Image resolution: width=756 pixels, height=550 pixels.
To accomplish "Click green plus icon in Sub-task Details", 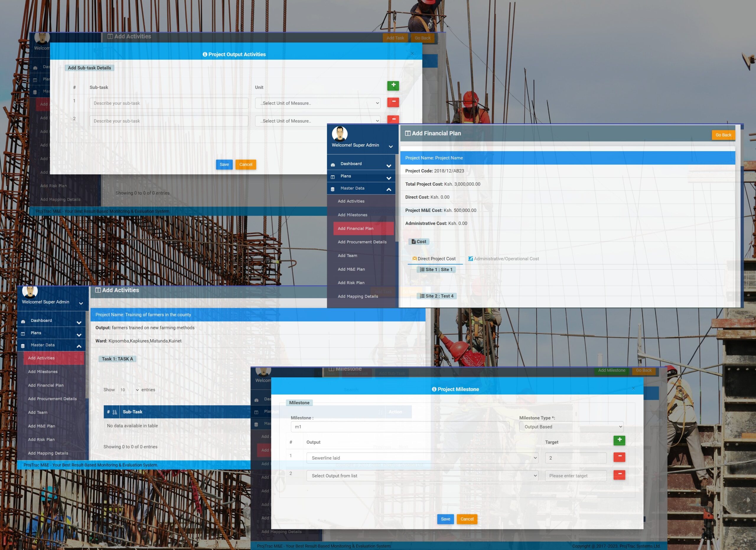I will 393,85.
